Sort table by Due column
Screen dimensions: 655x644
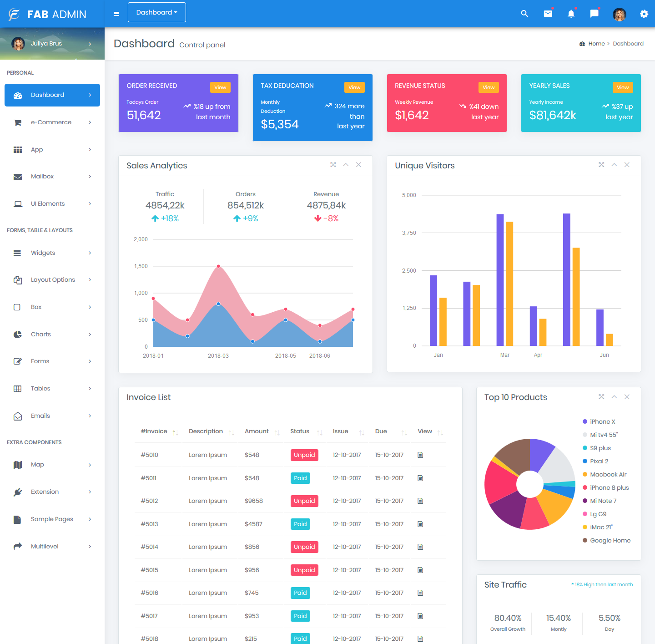[390, 431]
